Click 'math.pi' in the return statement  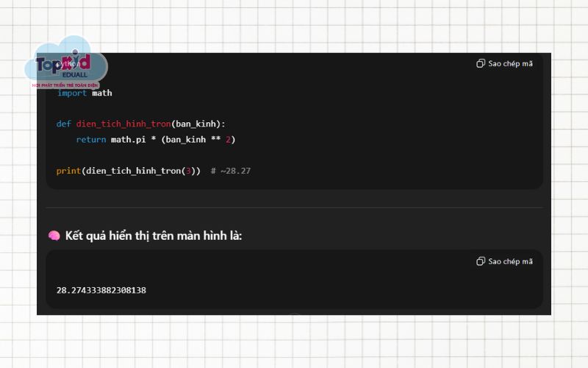(128, 139)
